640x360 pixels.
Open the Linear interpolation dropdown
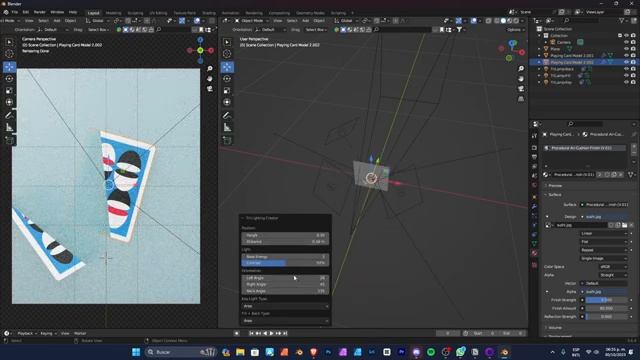603,233
